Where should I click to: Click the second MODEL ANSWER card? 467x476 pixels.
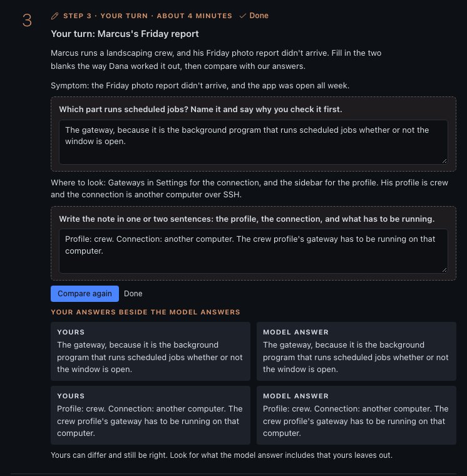point(356,415)
